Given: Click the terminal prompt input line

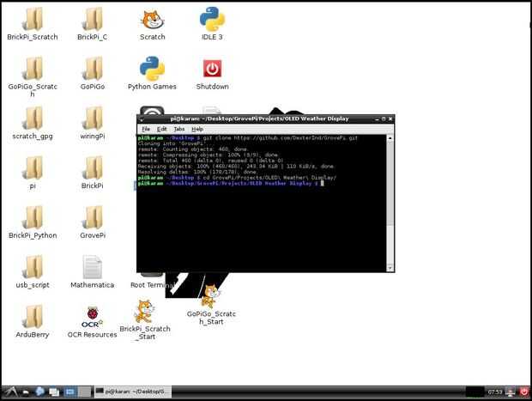Looking at the screenshot, I should point(231,184).
